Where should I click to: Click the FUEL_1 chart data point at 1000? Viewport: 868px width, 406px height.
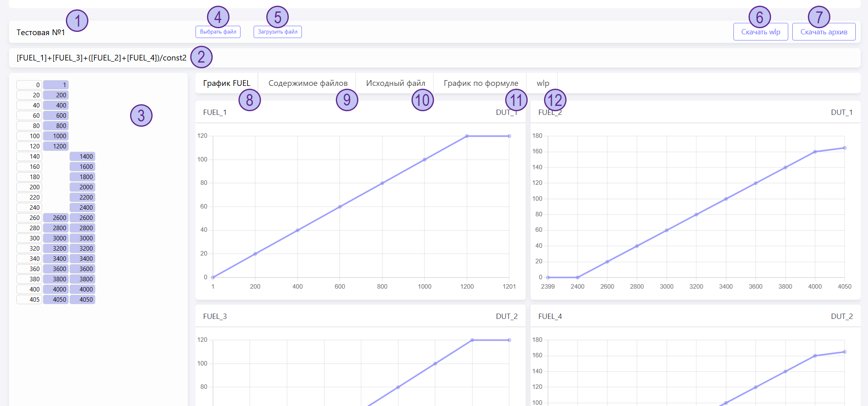(424, 159)
